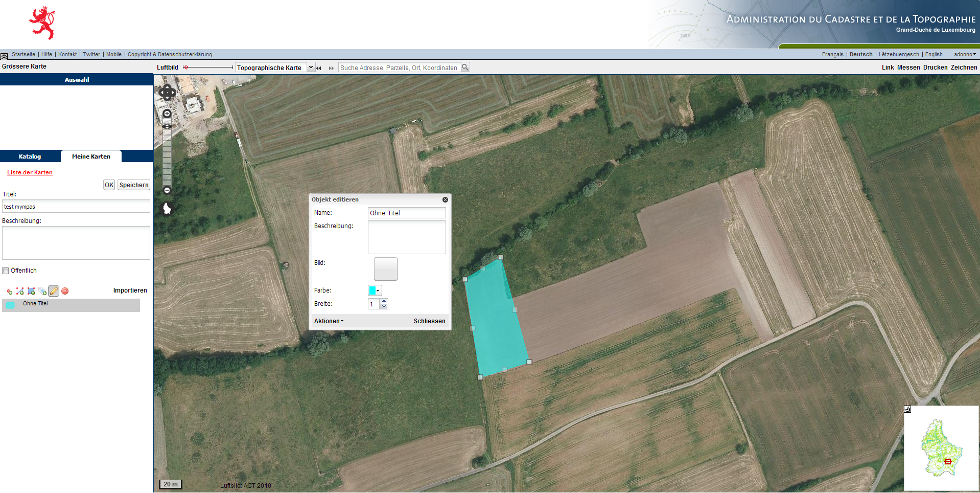980x493 pixels.
Task: Collapse the overview minimap toggle
Action: [x=907, y=409]
